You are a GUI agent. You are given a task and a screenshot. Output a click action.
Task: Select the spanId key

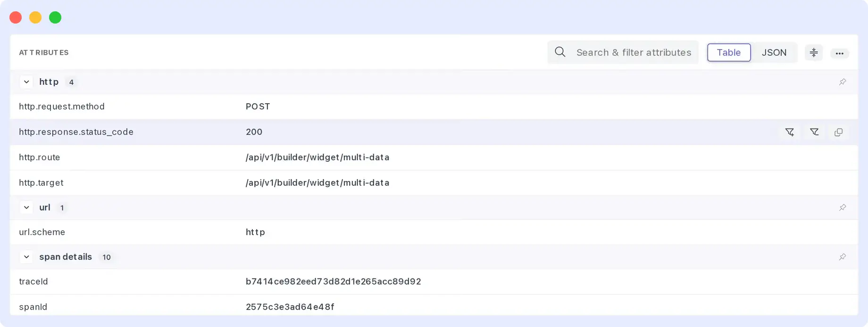(x=33, y=307)
